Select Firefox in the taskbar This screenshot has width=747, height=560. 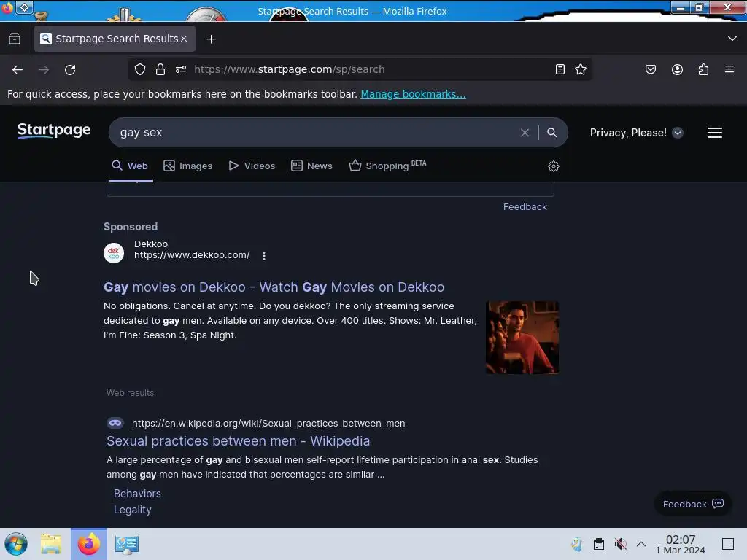[x=88, y=544]
